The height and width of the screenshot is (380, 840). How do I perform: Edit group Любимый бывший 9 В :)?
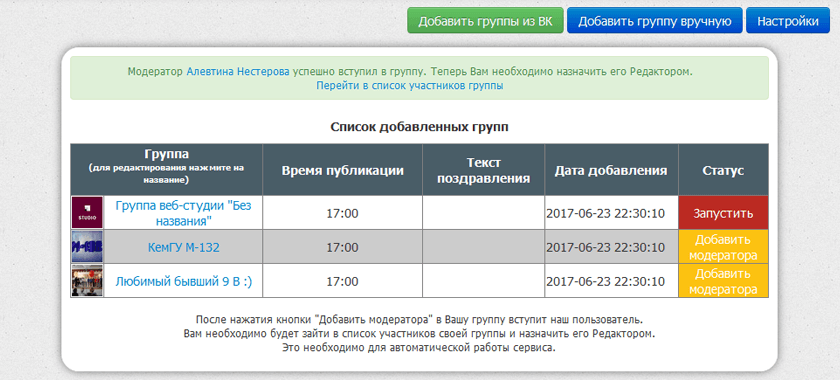[183, 281]
